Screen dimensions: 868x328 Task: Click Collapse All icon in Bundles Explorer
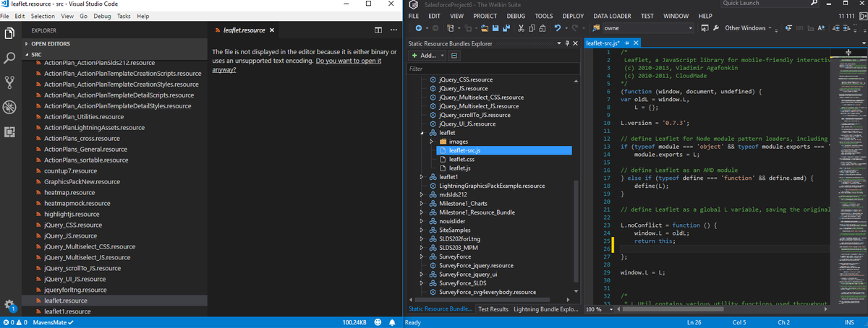456,56
